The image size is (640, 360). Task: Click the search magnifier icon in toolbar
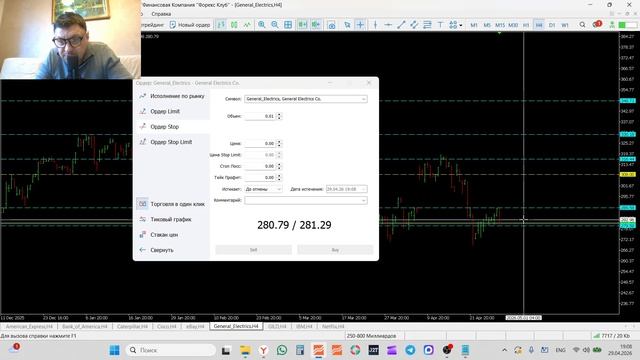point(582,25)
